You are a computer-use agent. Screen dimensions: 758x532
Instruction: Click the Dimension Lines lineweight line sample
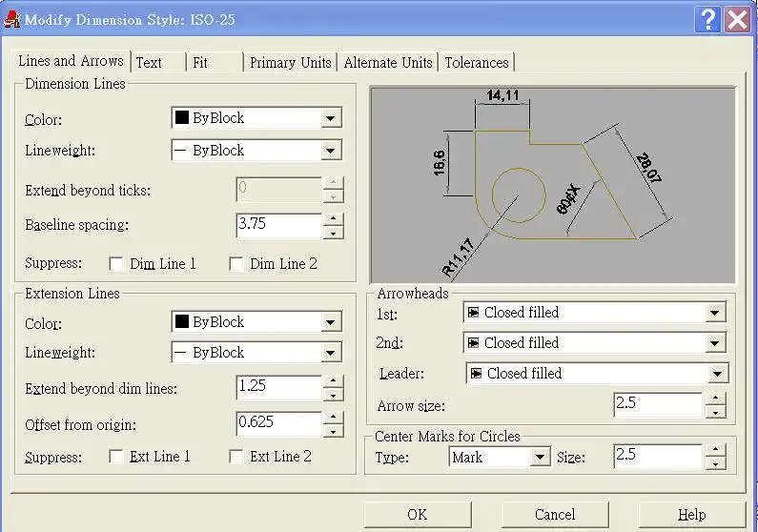click(x=180, y=151)
